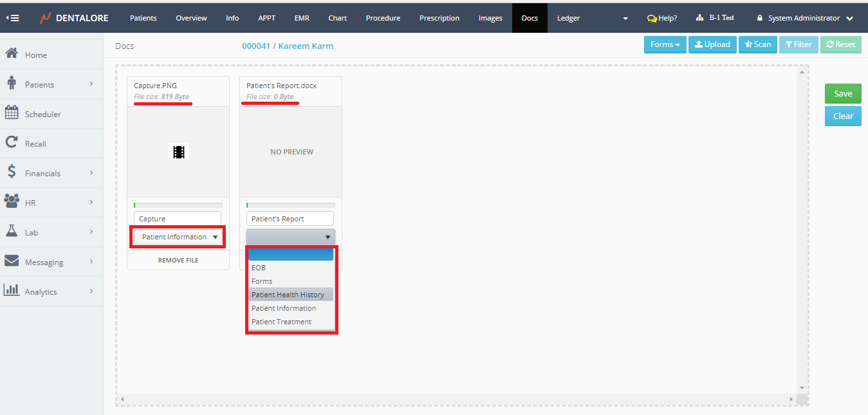Screen dimensions: 868x415
Task: Click the Upload button
Action: coord(712,44)
